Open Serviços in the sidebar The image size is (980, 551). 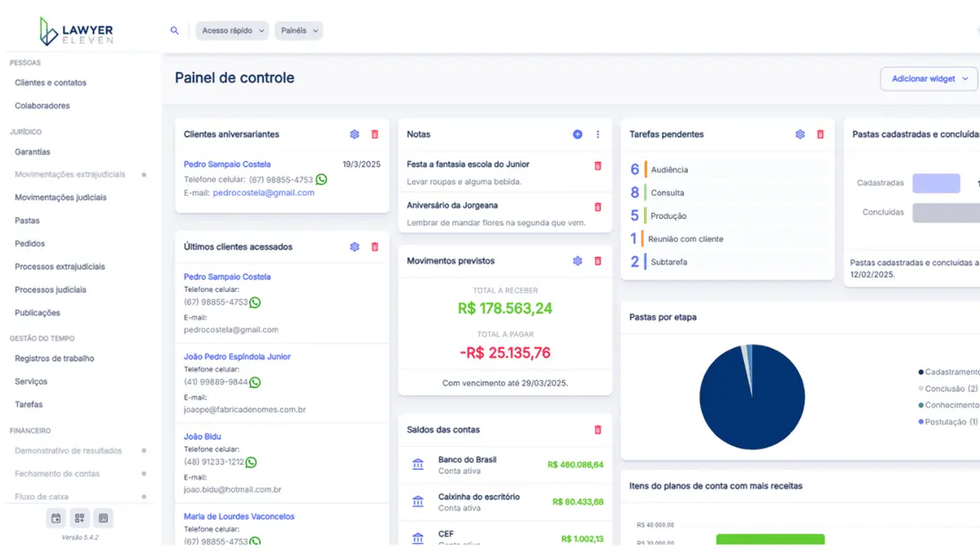[30, 382]
